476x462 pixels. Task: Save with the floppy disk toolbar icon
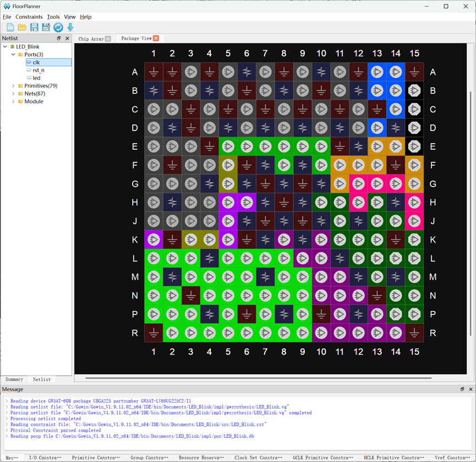tap(34, 28)
